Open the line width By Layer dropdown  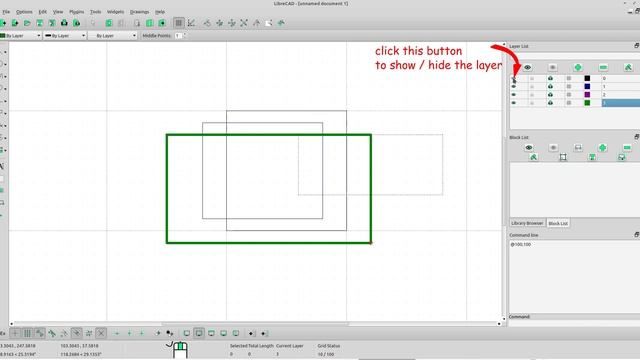[x=65, y=36]
